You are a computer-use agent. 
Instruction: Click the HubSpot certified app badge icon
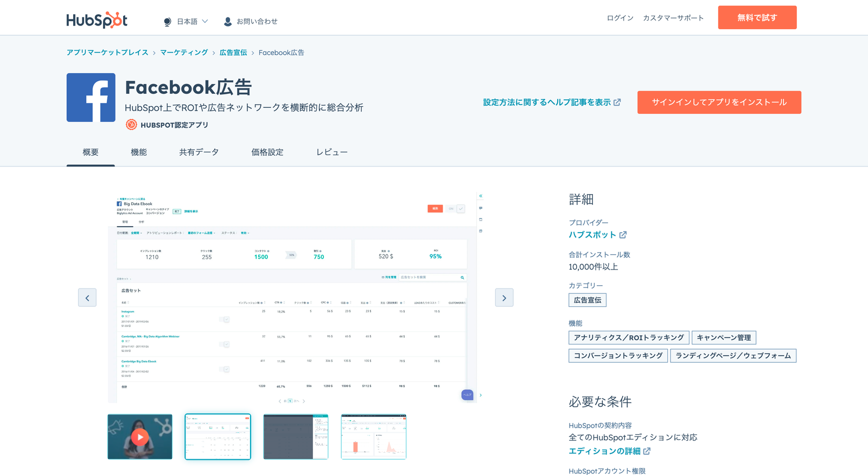(x=131, y=125)
